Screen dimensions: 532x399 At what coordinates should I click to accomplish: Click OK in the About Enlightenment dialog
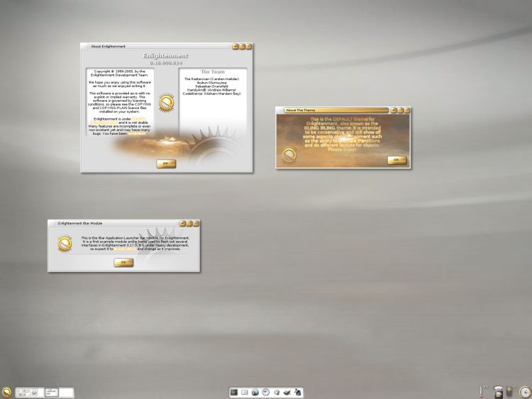166,164
